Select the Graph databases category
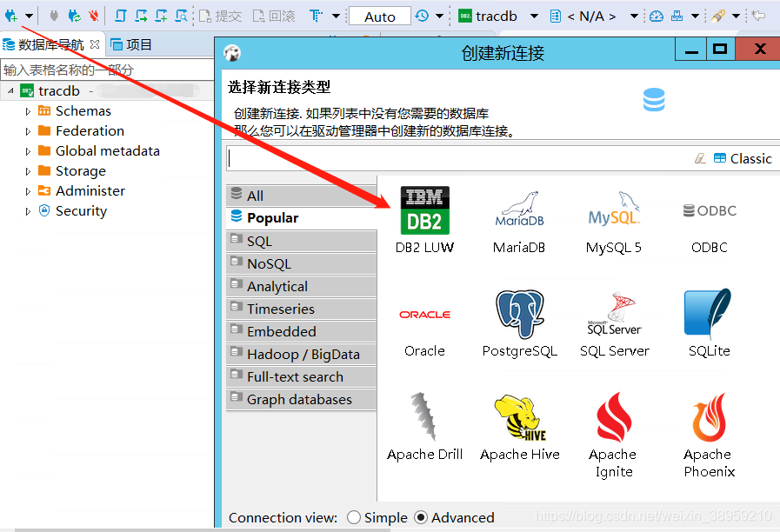 [x=302, y=399]
